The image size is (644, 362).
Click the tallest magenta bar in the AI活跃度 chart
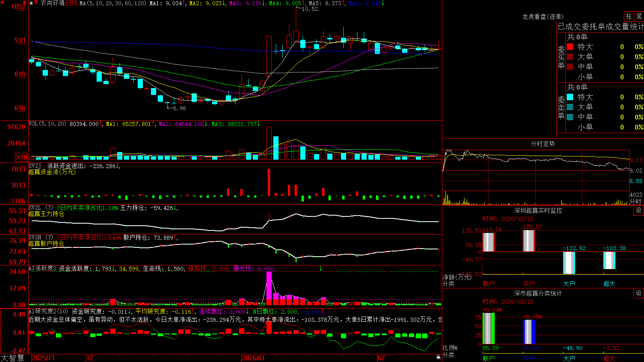tap(269, 288)
